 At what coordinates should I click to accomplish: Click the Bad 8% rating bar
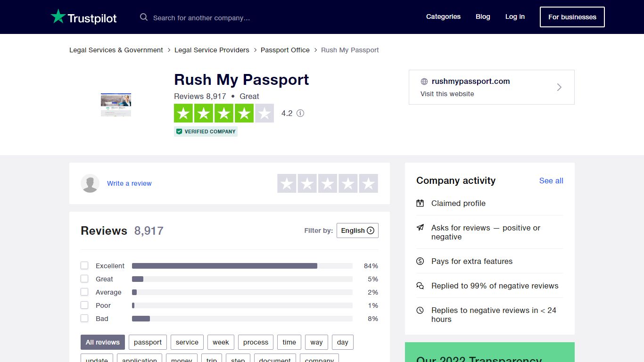[x=242, y=319]
